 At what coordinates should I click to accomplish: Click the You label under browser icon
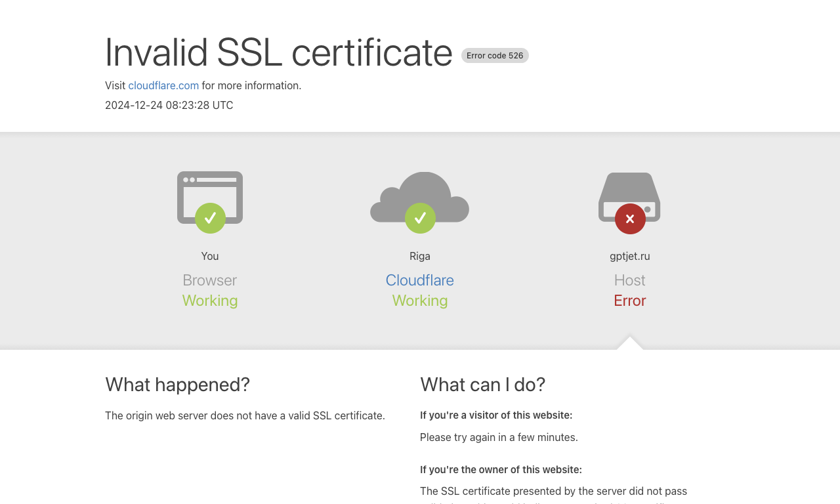click(210, 256)
